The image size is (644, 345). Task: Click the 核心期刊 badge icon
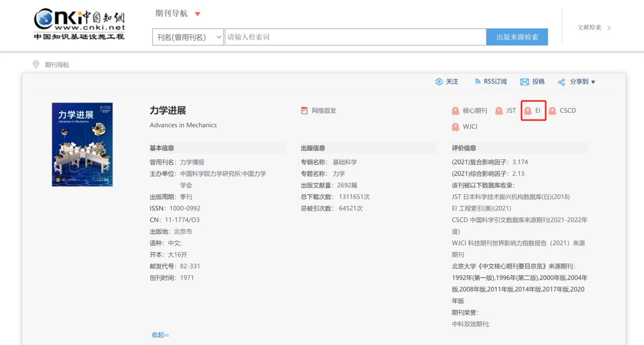[x=455, y=111]
